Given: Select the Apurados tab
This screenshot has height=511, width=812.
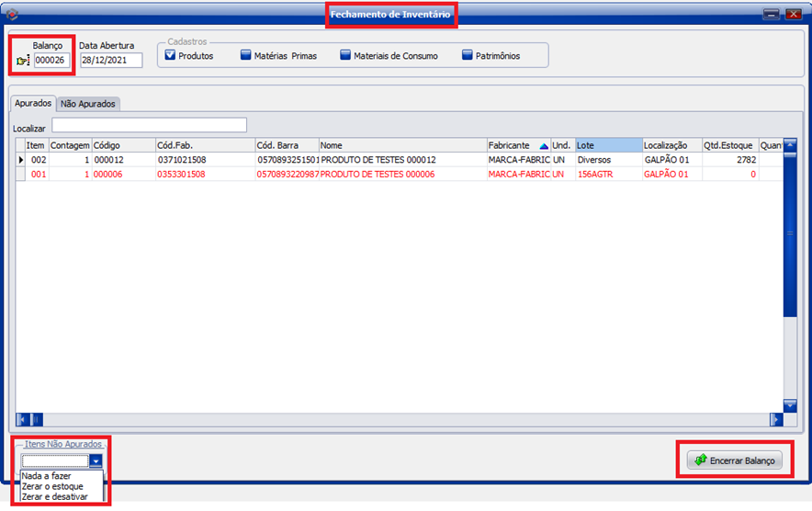Looking at the screenshot, I should pyautogui.click(x=33, y=104).
